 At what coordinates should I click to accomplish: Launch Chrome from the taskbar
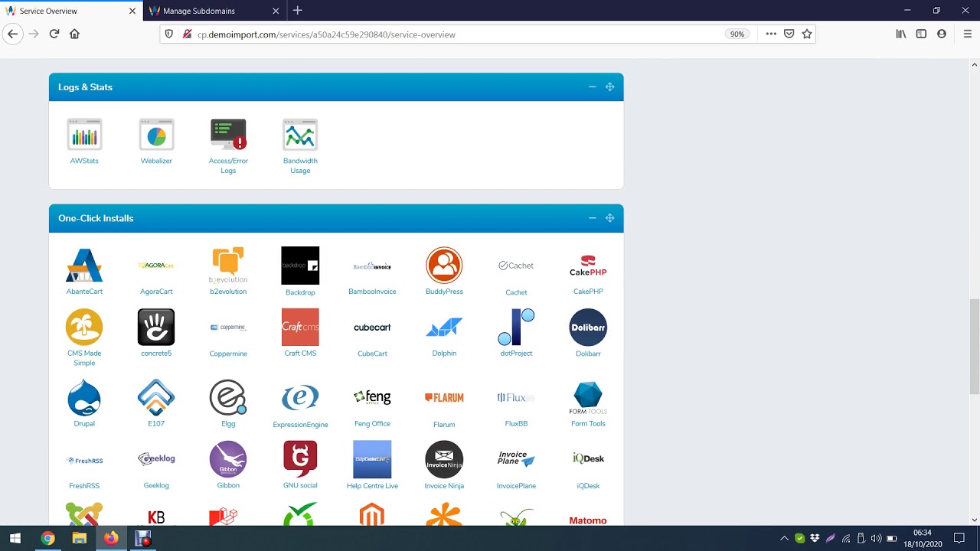pyautogui.click(x=47, y=538)
